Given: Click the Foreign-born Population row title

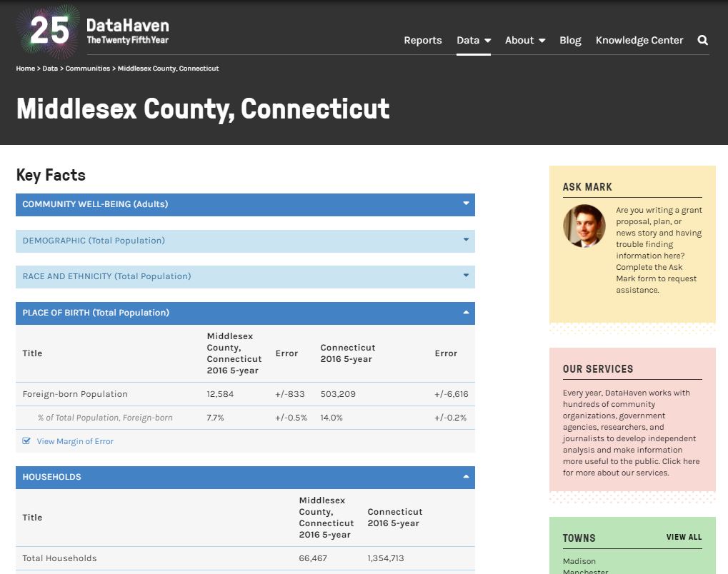Looking at the screenshot, I should coord(75,394).
